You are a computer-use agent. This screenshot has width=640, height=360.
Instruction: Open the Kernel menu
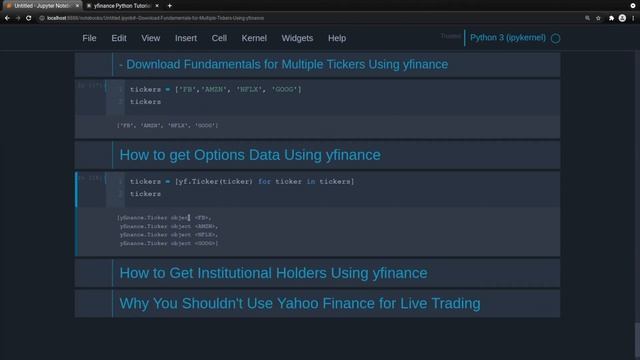coord(254,38)
